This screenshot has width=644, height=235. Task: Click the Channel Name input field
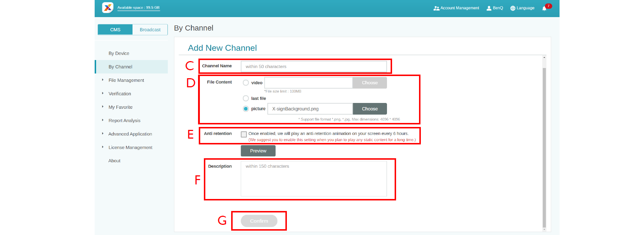(x=313, y=67)
